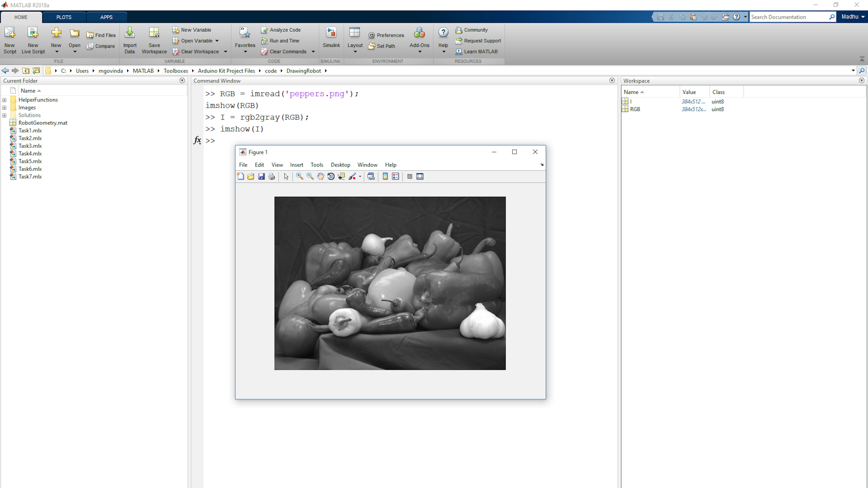The image size is (868, 488).
Task: Open the File menu in Figure 1
Action: tap(243, 165)
